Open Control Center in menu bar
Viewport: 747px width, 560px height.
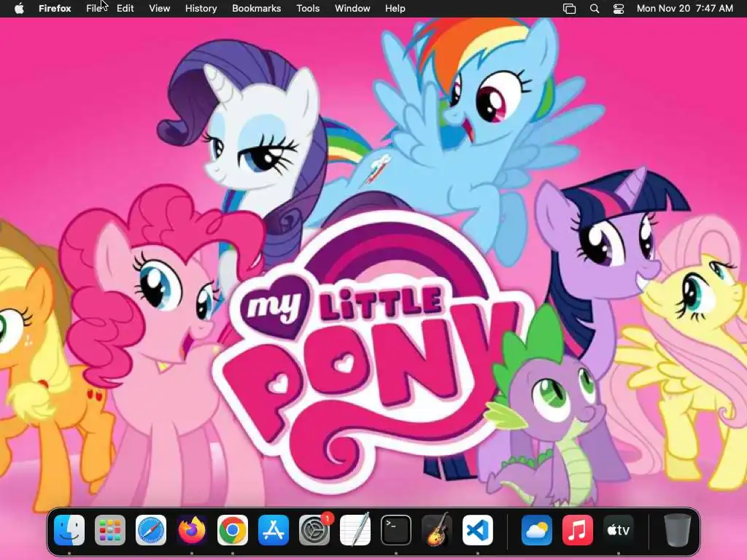(x=619, y=9)
